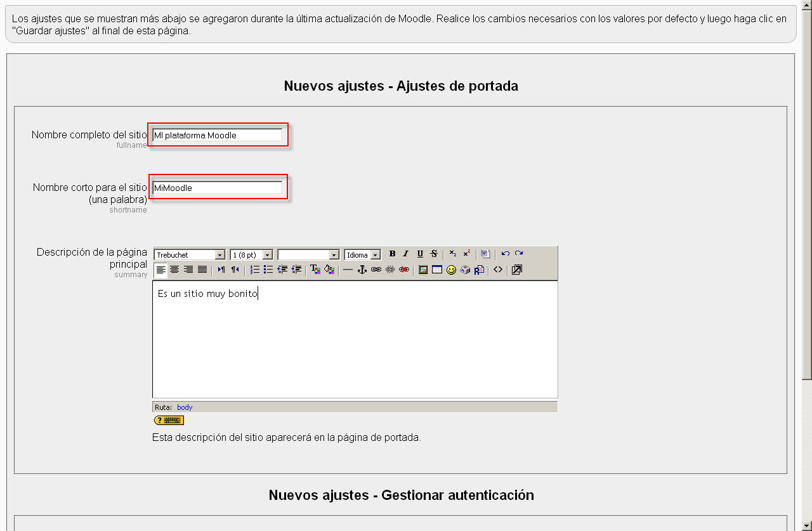Insert a table in the editor

pyautogui.click(x=437, y=270)
